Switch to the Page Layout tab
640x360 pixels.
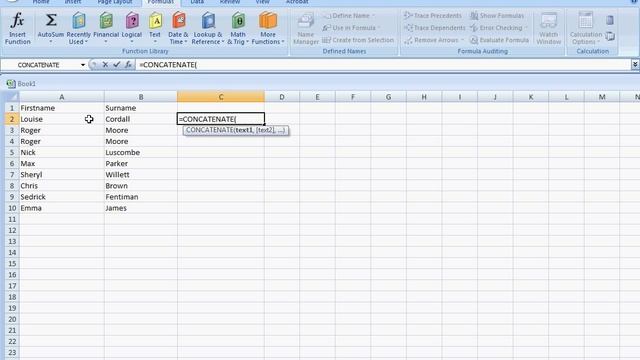[x=115, y=2]
